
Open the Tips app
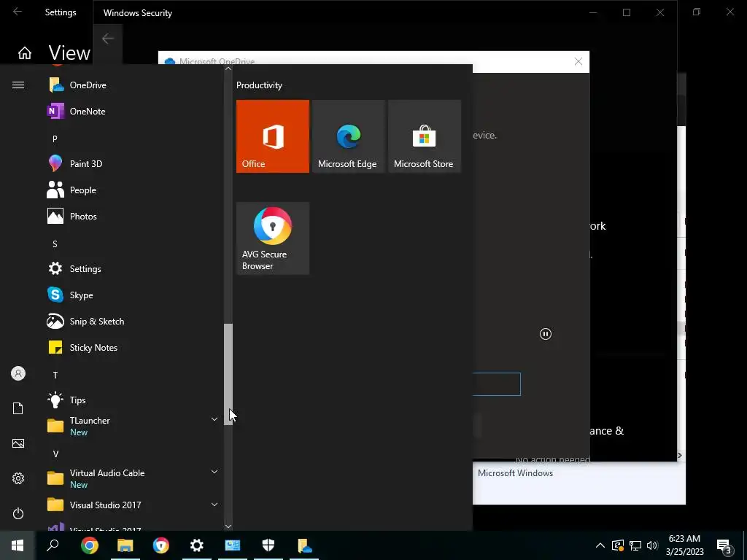pos(133,400)
